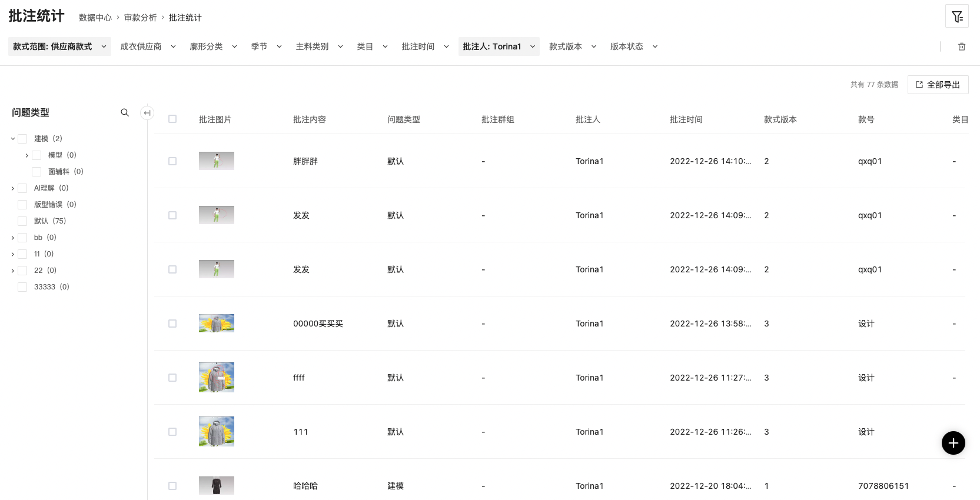
Task: Check the 版型错误 checkbox
Action: (x=22, y=205)
